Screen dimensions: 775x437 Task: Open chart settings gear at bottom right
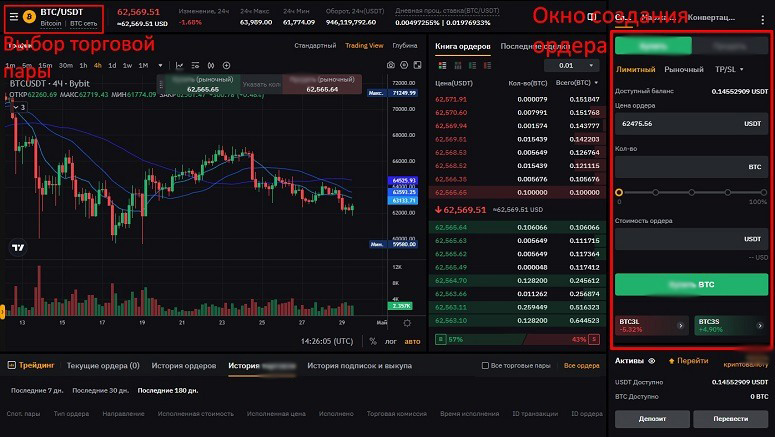407,323
